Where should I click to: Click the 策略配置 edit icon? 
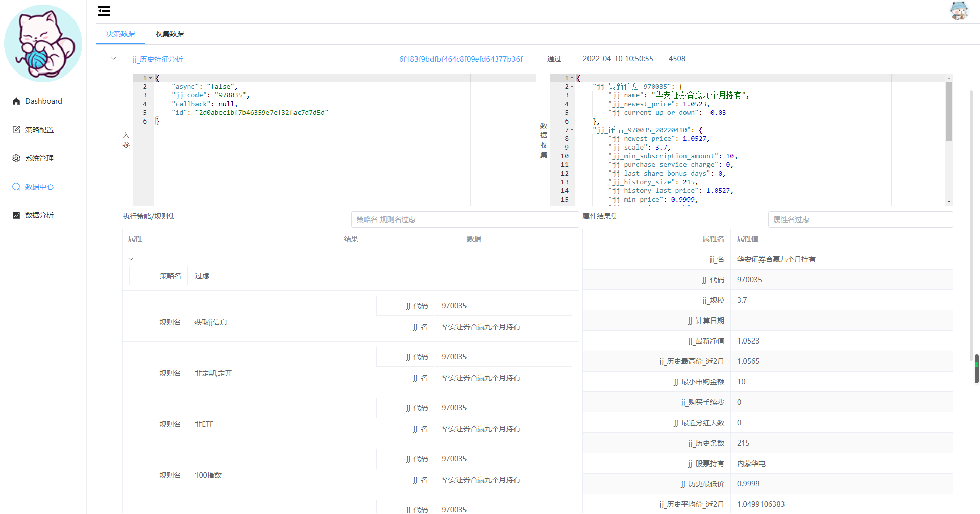tap(16, 130)
